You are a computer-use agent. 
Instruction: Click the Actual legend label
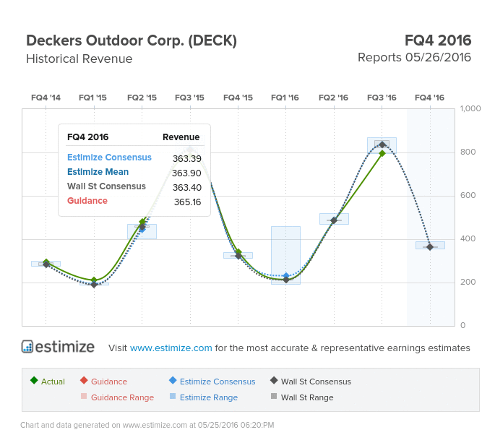53,382
